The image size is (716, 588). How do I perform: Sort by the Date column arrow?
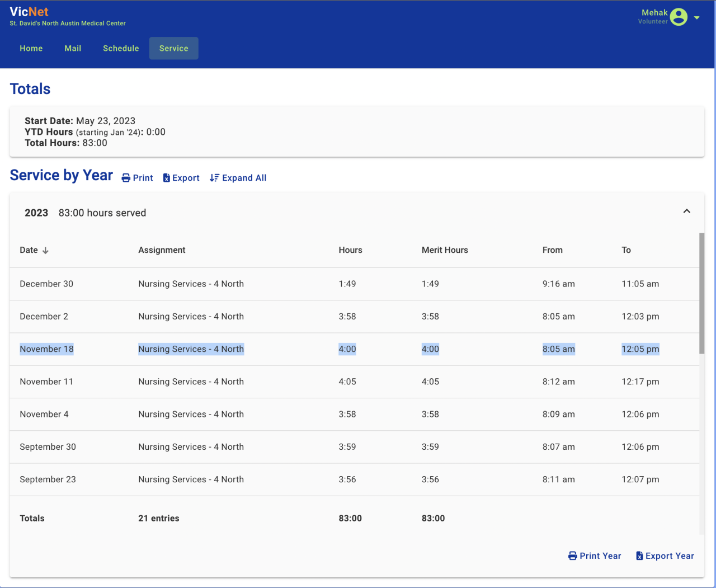tap(45, 251)
